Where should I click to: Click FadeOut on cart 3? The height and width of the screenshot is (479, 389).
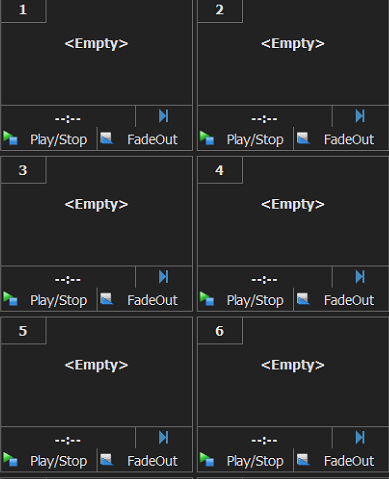pyautogui.click(x=145, y=300)
